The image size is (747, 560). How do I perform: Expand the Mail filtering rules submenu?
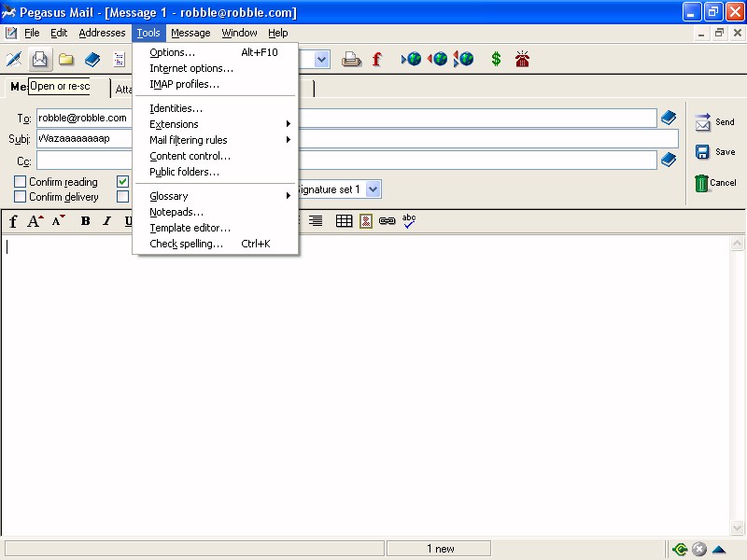click(x=217, y=140)
